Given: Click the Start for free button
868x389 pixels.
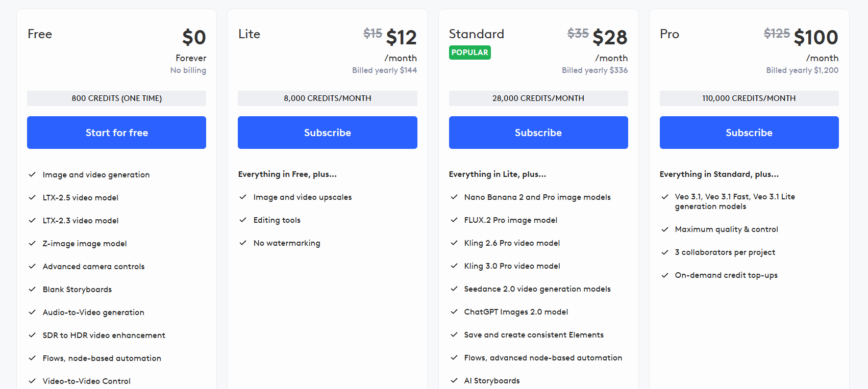Looking at the screenshot, I should pos(116,133).
